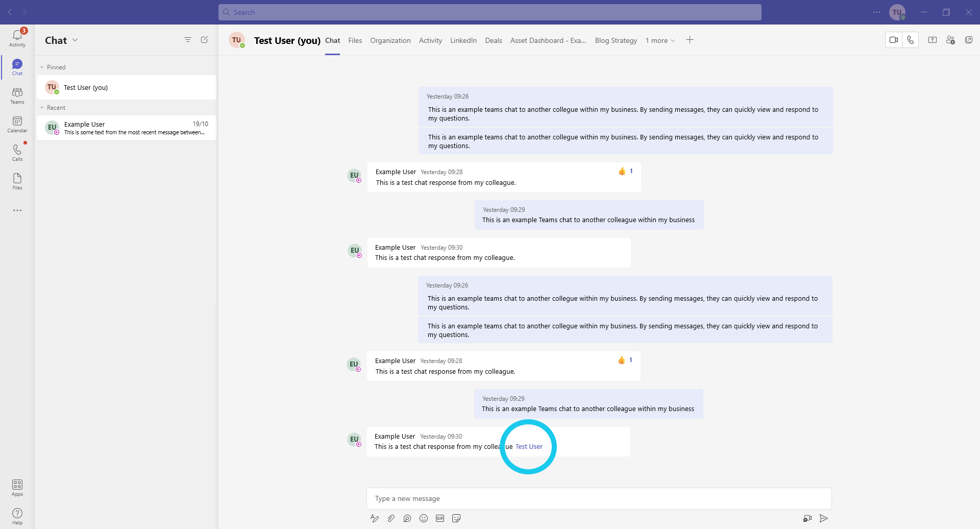Viewport: 980px width, 529px height.
Task: Start a video call
Action: pyautogui.click(x=894, y=40)
